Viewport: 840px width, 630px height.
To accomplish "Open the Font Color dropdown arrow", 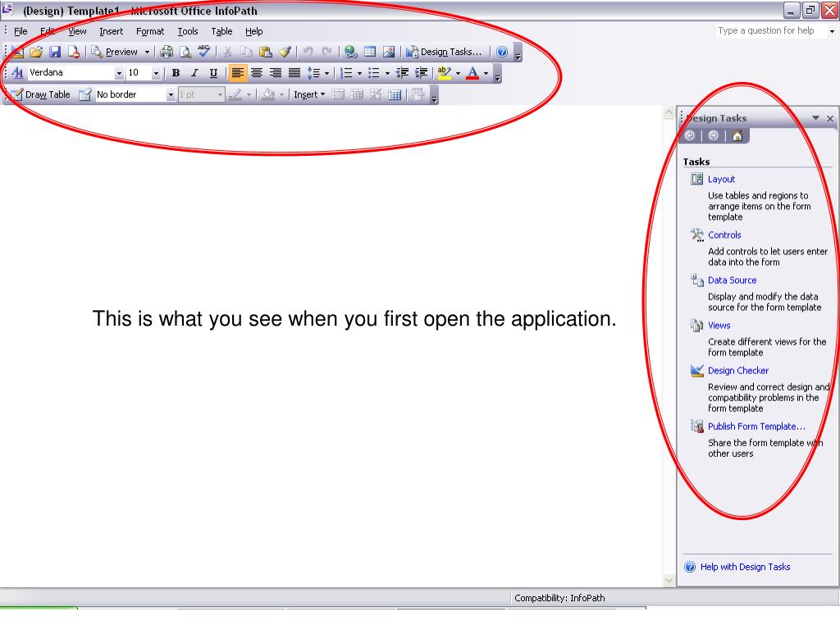I will [x=486, y=73].
